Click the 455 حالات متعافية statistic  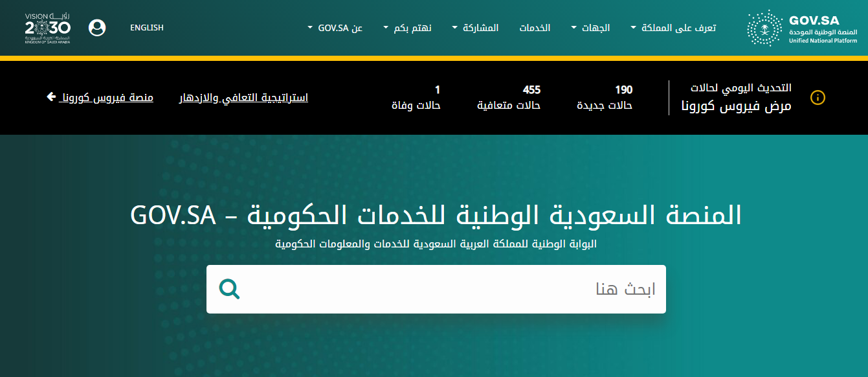509,97
